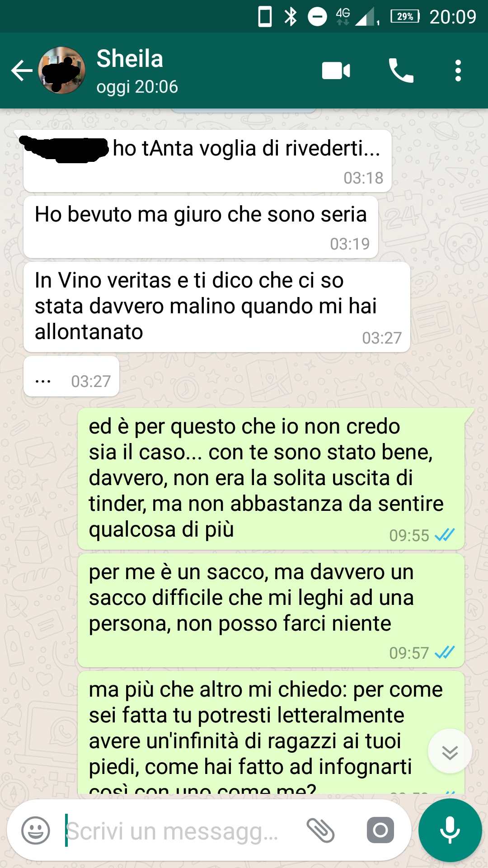This screenshot has width=488, height=868.
Task: Focus the 'Scrivi un messaggio' text field
Action: click(x=181, y=830)
